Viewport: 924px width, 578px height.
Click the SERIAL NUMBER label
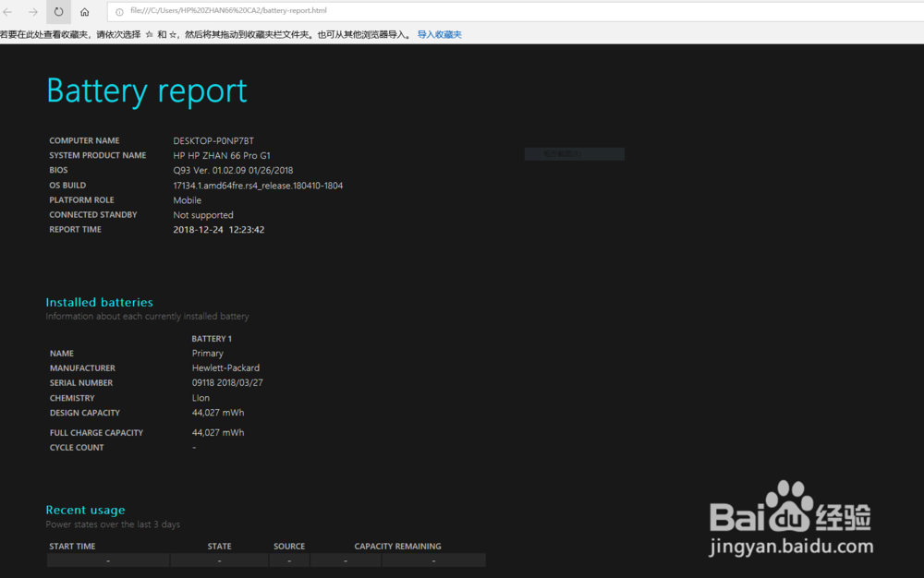(81, 382)
